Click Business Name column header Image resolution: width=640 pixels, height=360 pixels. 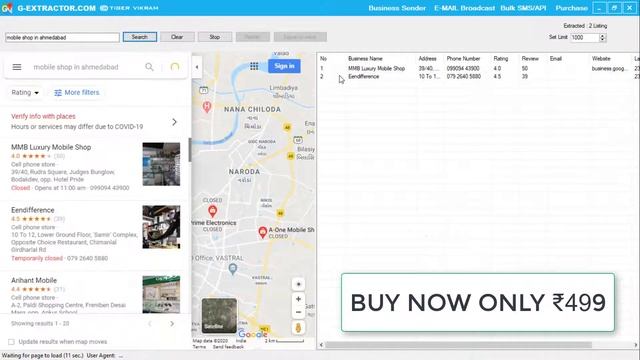pyautogui.click(x=365, y=59)
